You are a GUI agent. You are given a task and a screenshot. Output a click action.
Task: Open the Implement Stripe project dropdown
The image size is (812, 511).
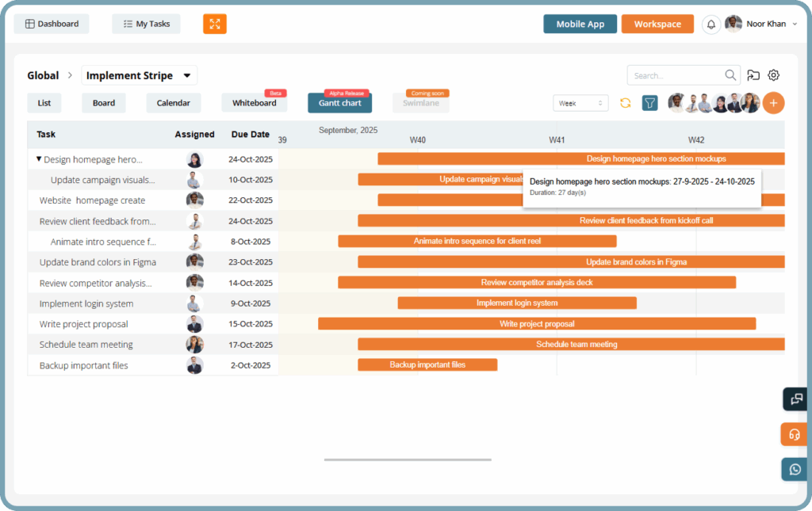187,76
